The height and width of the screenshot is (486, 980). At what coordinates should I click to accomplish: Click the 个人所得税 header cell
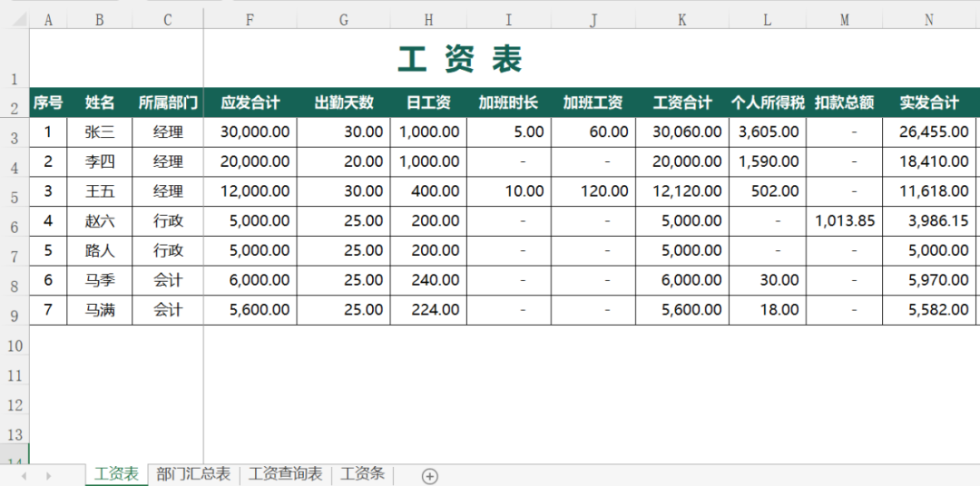[768, 102]
